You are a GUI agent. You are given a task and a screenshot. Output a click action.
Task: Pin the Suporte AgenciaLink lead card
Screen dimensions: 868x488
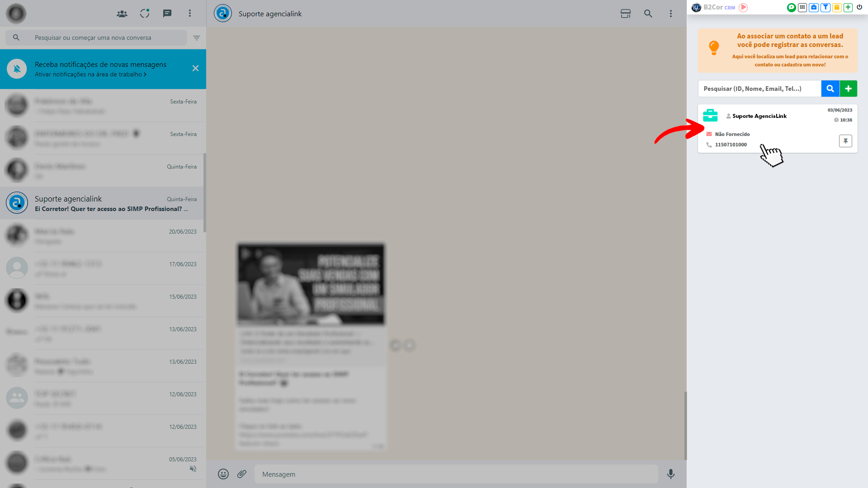point(845,141)
